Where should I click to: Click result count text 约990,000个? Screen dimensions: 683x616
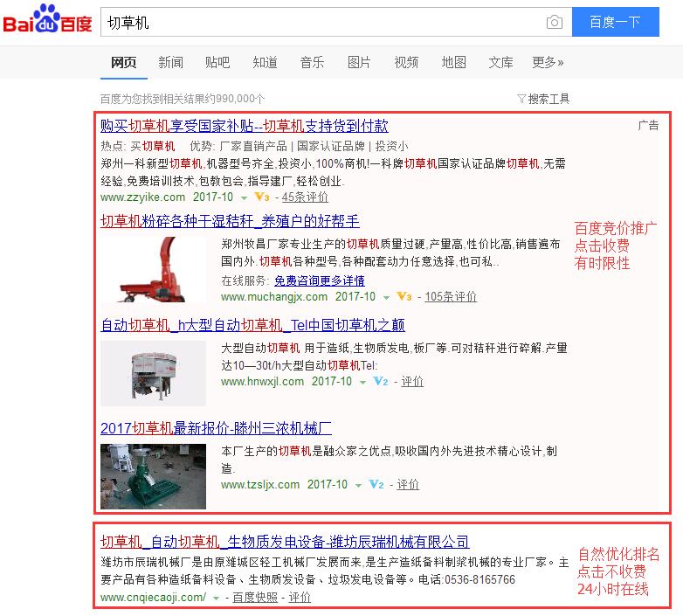point(235,99)
